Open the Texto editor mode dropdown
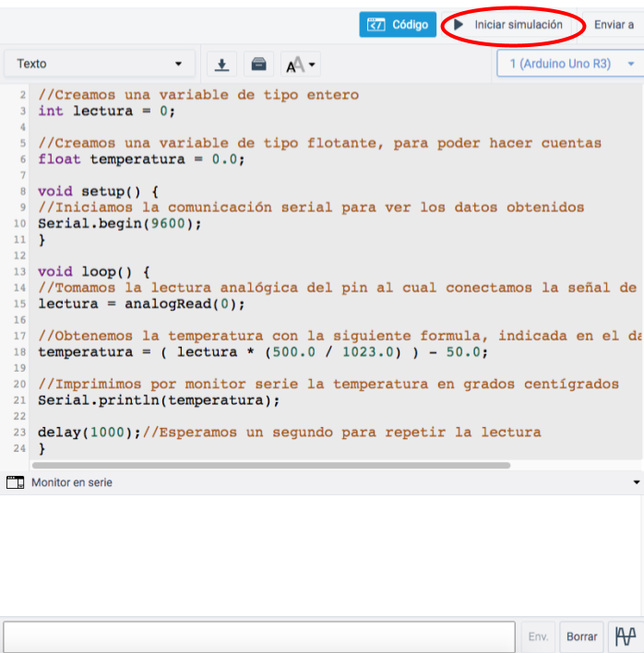This screenshot has width=644, height=653. tap(100, 65)
